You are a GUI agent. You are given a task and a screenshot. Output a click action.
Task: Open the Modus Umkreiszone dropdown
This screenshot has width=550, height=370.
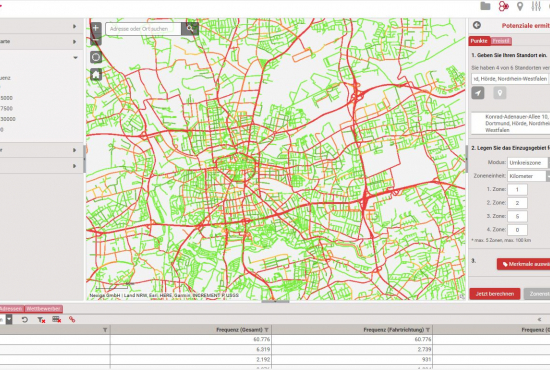coord(529,163)
